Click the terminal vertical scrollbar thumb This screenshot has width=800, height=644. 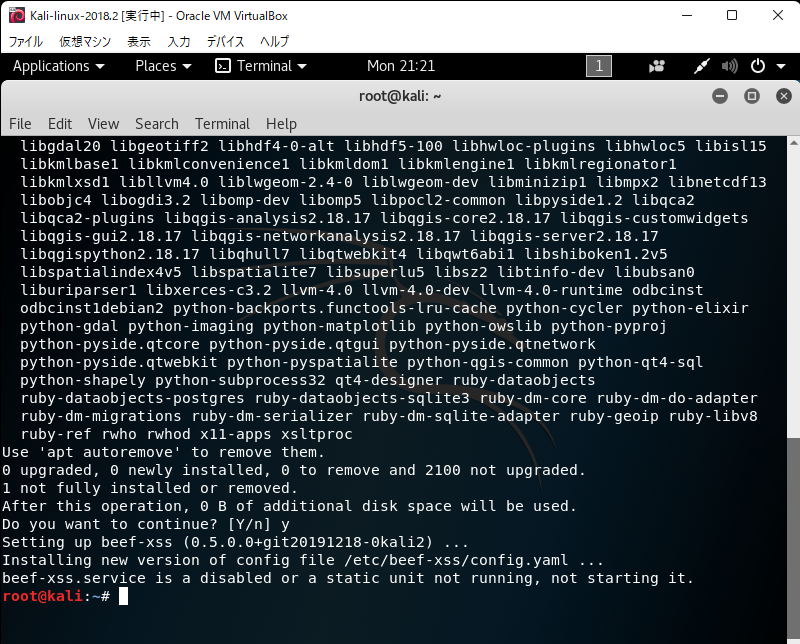[x=793, y=540]
